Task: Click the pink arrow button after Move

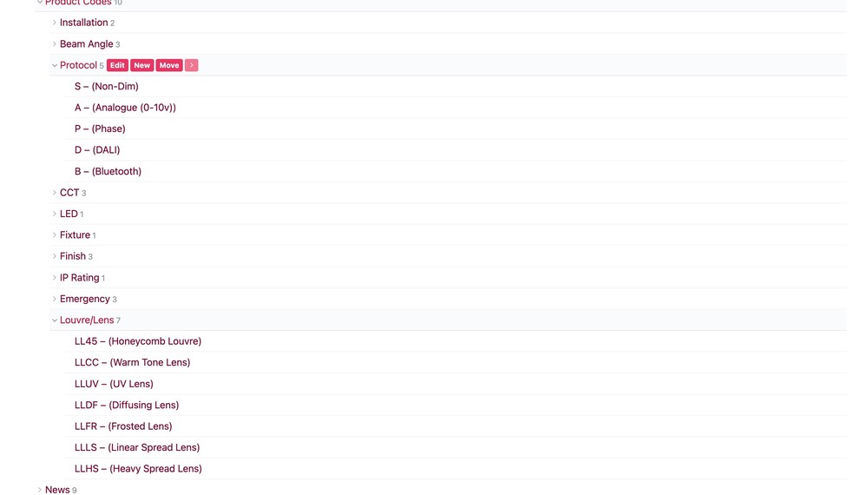Action: tap(192, 65)
